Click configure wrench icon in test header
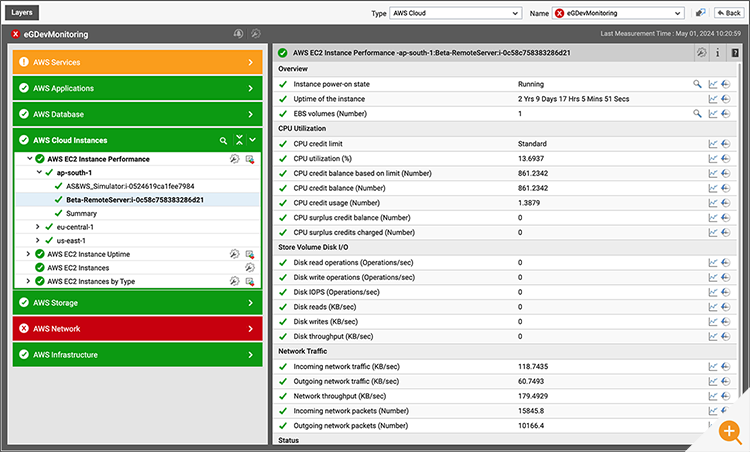The height and width of the screenshot is (452, 750). 701,53
